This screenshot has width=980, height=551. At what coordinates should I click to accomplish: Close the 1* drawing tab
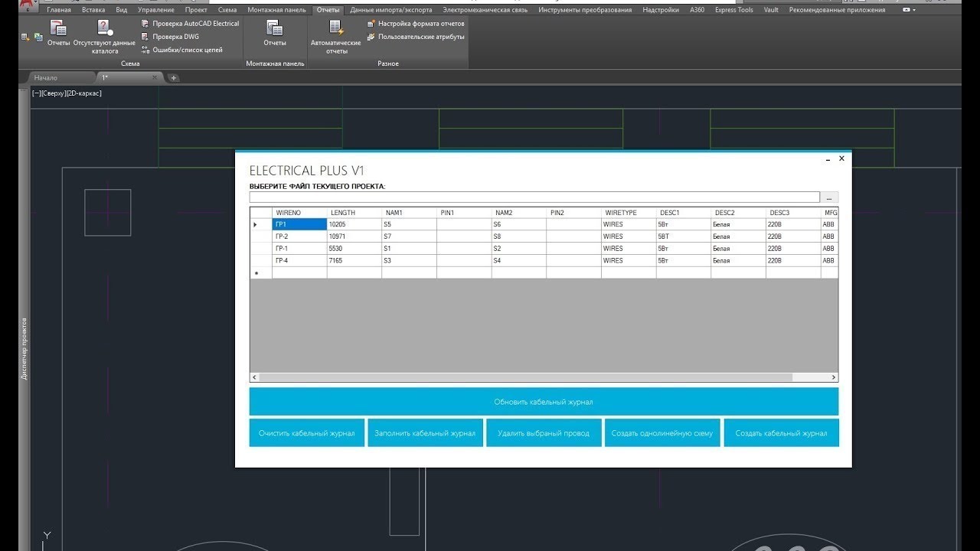pos(155,77)
